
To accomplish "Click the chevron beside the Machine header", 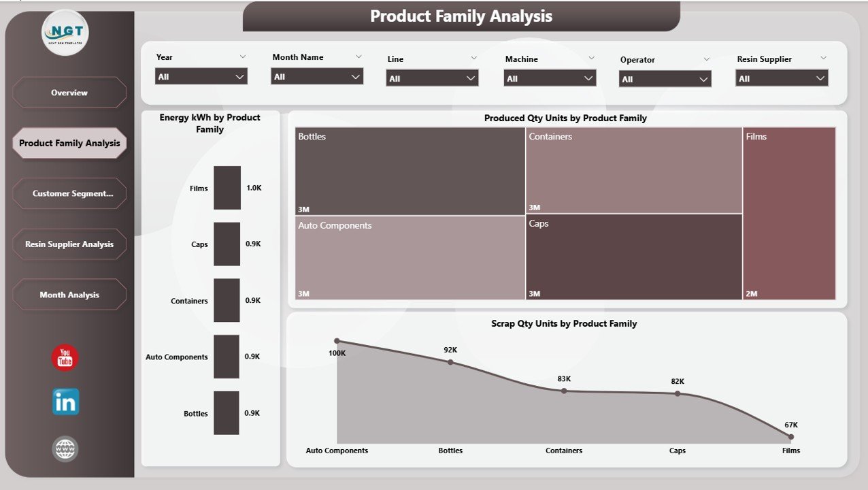I will coord(591,59).
